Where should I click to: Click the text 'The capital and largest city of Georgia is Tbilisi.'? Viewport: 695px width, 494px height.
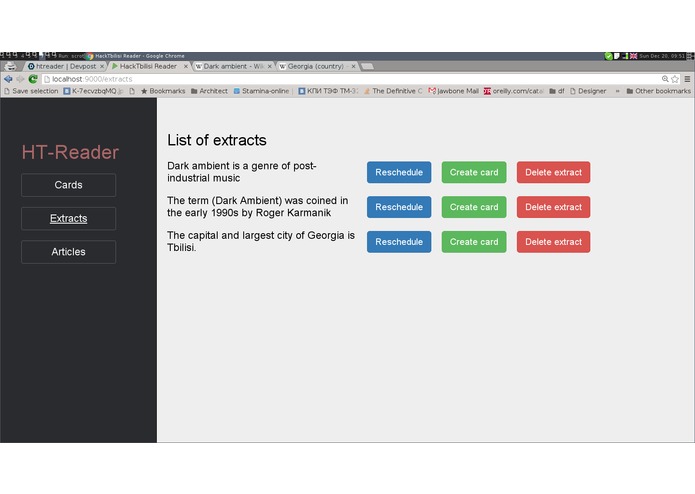pyautogui.click(x=261, y=241)
